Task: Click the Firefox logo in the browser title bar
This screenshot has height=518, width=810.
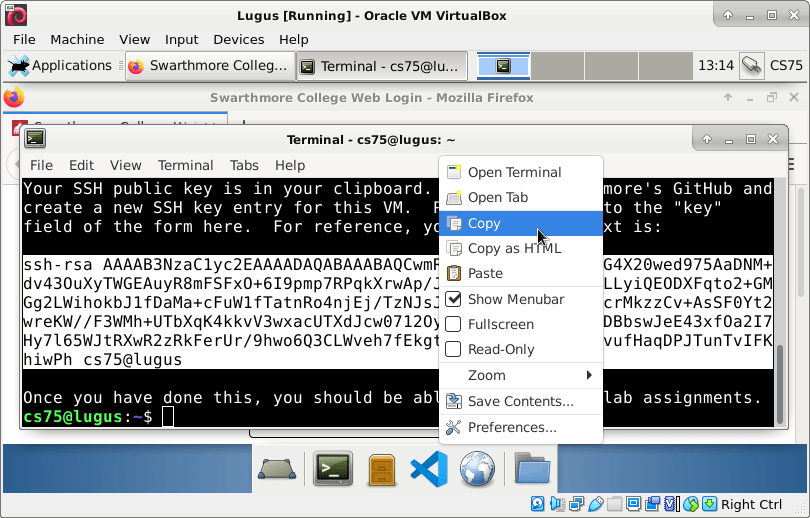Action: [x=14, y=97]
